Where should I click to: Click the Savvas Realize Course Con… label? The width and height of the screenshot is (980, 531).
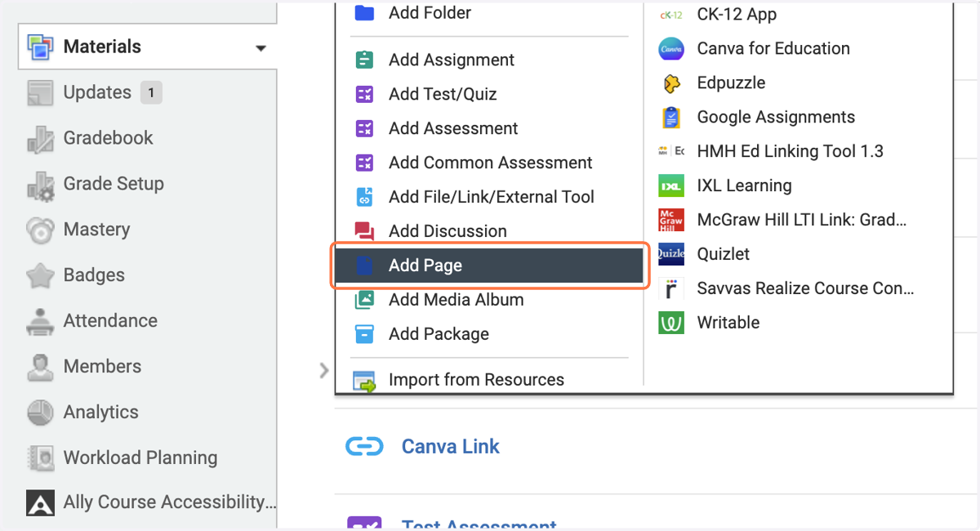[805, 288]
